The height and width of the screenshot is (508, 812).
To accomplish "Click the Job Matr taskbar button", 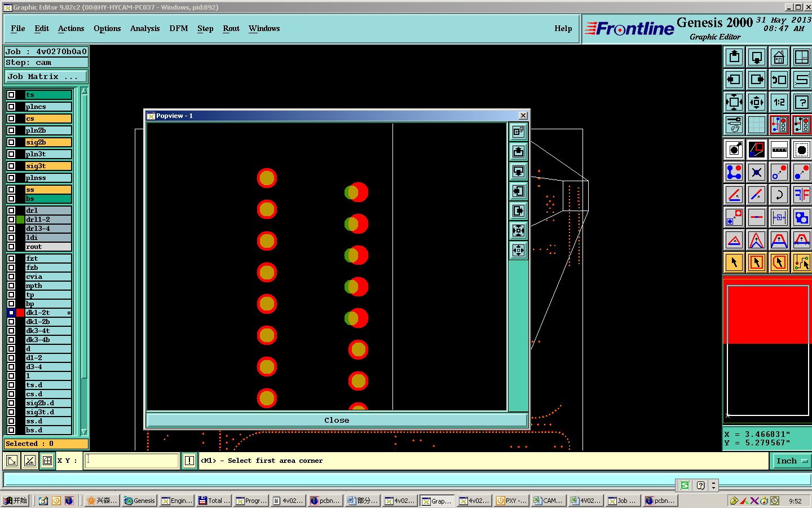I will 623,501.
